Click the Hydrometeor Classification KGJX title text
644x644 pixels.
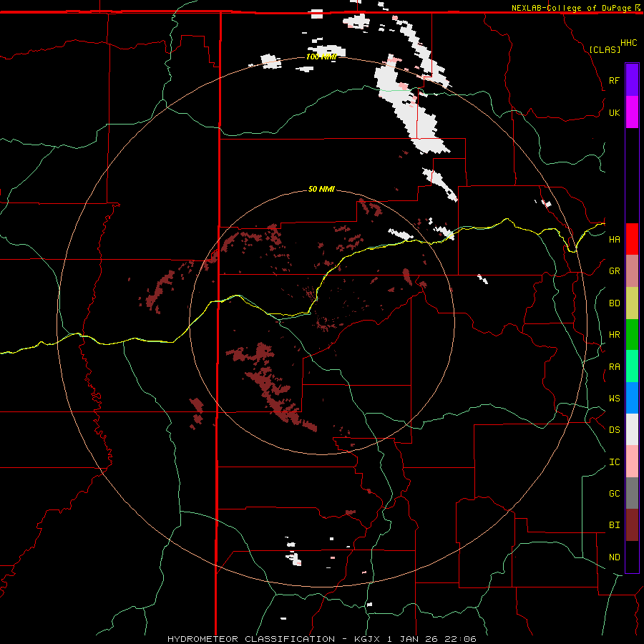tap(321, 639)
